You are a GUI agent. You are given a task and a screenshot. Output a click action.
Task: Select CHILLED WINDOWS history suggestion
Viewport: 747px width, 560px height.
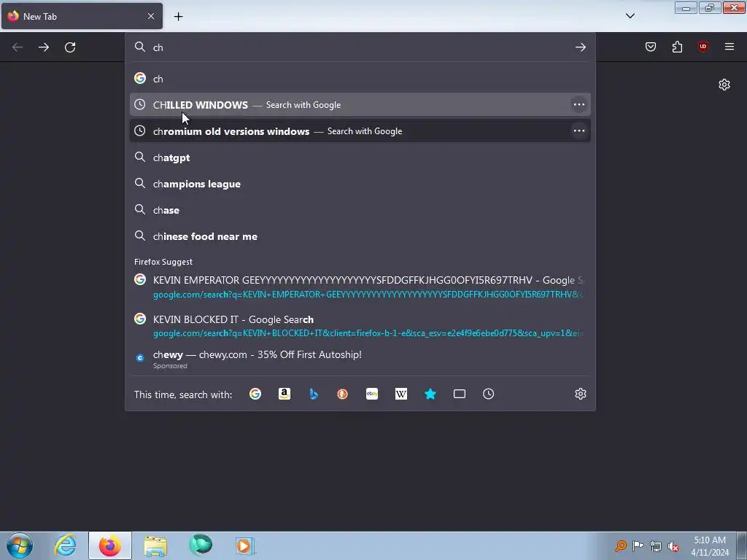click(360, 105)
